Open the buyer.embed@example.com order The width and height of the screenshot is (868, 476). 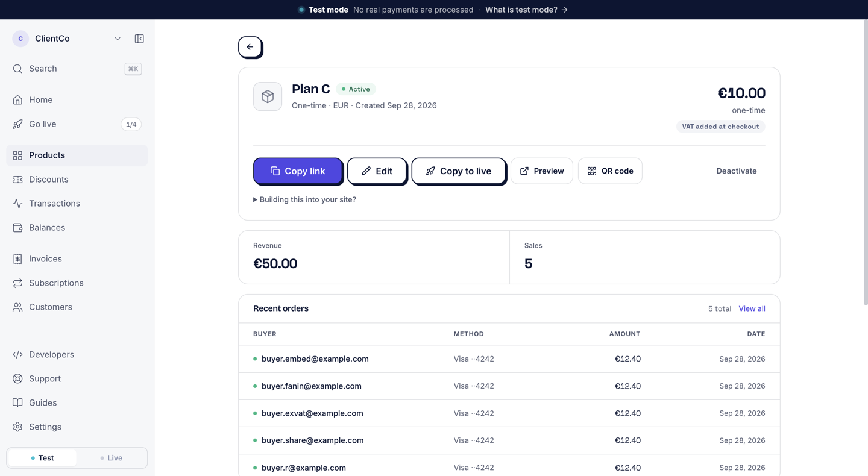click(509, 359)
